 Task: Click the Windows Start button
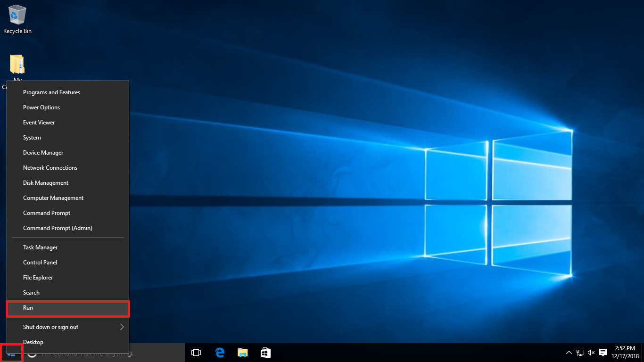click(11, 353)
